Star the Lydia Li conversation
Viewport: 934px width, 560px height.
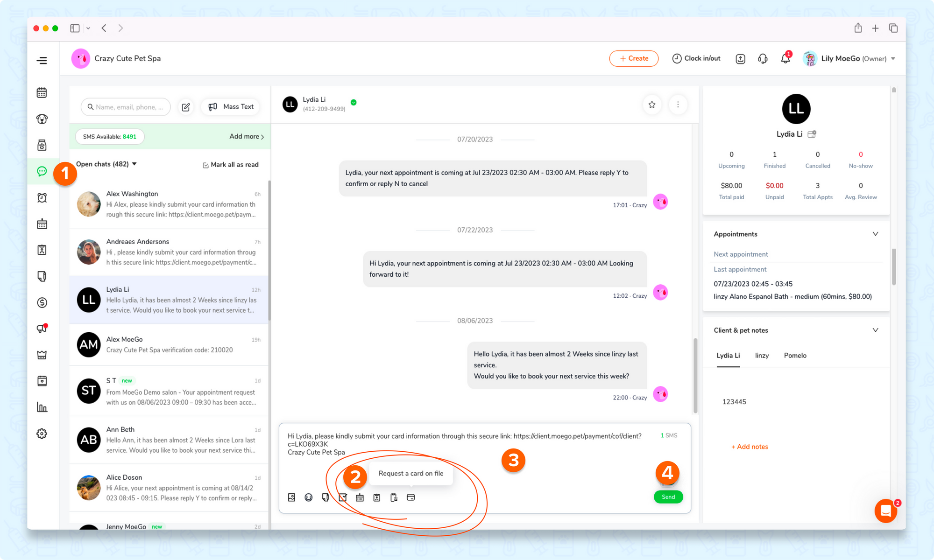pyautogui.click(x=652, y=105)
